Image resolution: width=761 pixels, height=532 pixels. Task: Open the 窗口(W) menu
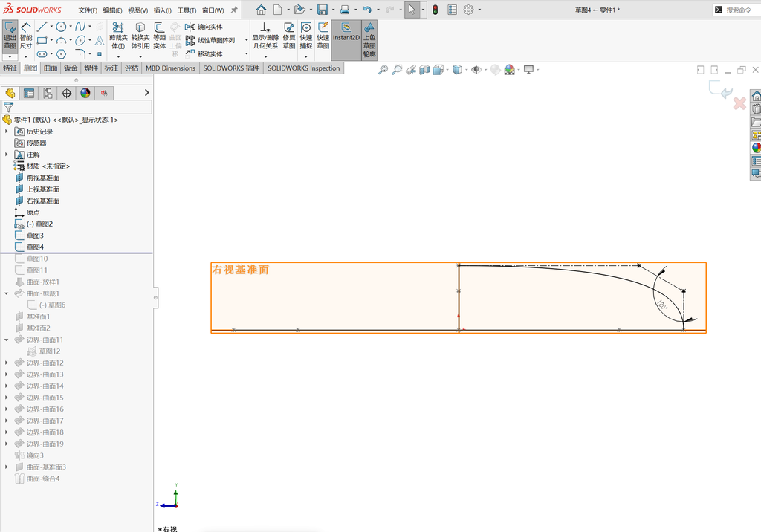213,10
